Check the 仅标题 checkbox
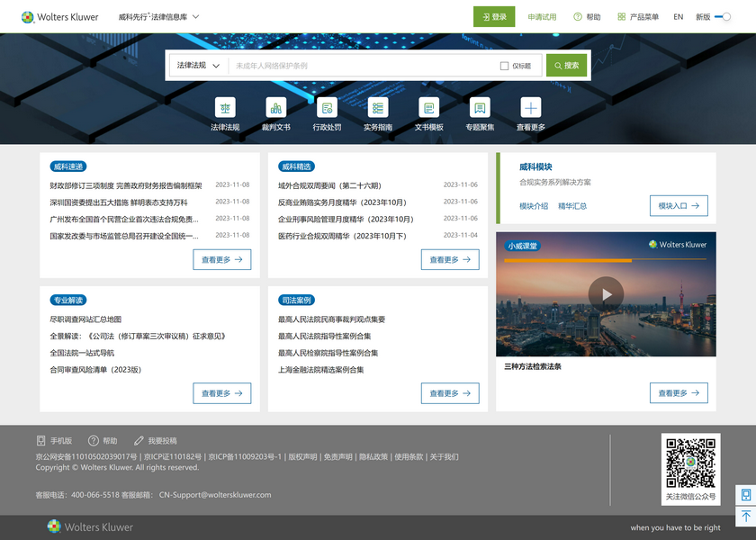This screenshot has width=756, height=540. point(505,66)
